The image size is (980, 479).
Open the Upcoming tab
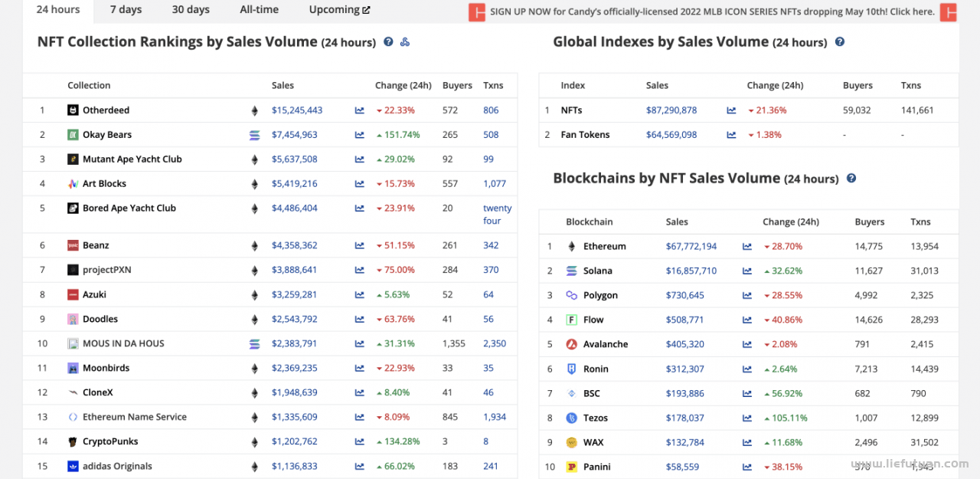coord(339,10)
